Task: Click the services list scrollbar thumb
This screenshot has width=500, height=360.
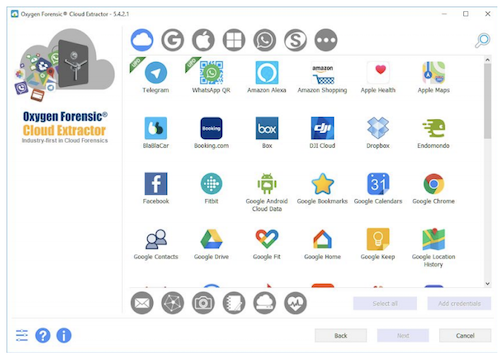Action: tap(487, 101)
